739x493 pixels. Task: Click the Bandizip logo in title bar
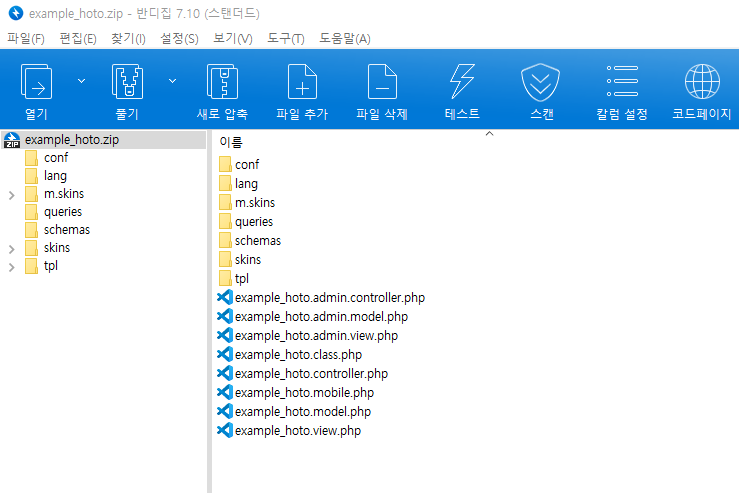(16, 13)
